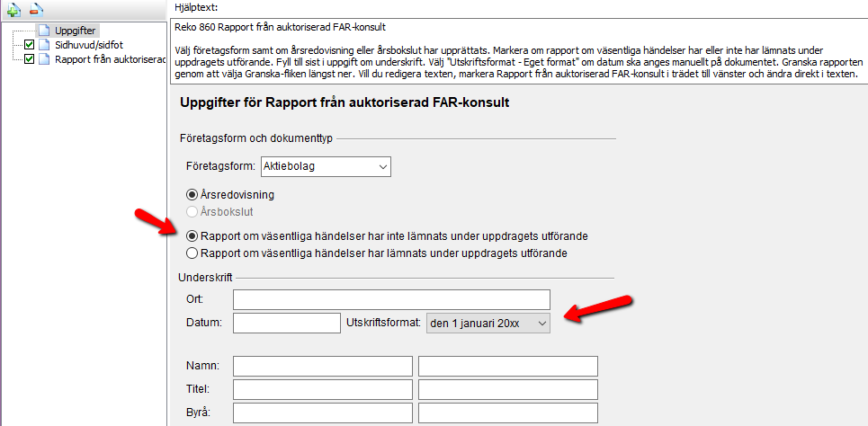Click the first Byrå input field

(x=323, y=413)
